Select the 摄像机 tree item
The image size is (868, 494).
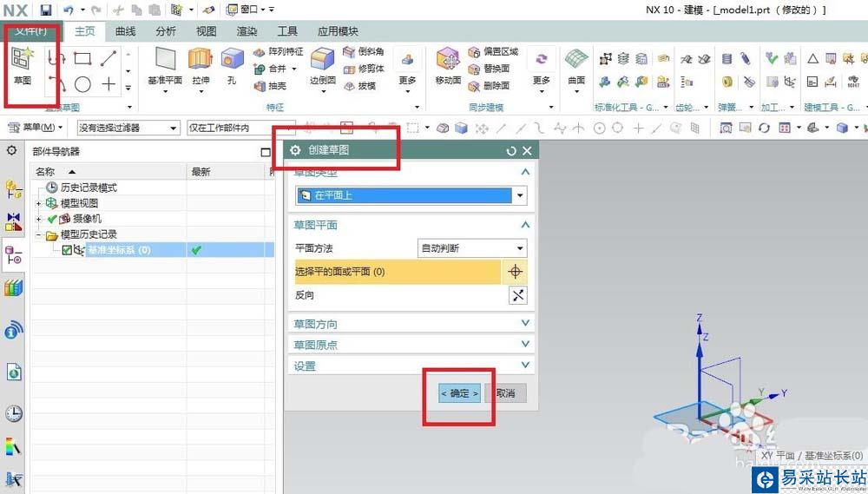(x=87, y=220)
